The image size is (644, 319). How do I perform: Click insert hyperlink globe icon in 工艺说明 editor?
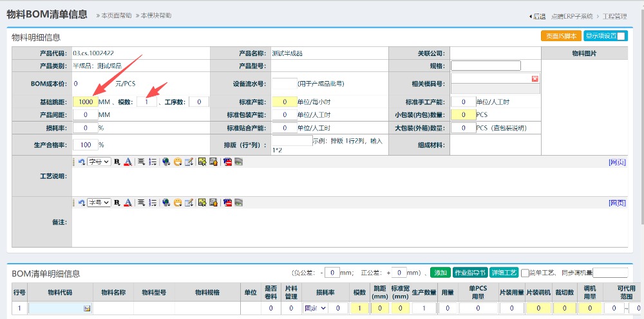166,162
